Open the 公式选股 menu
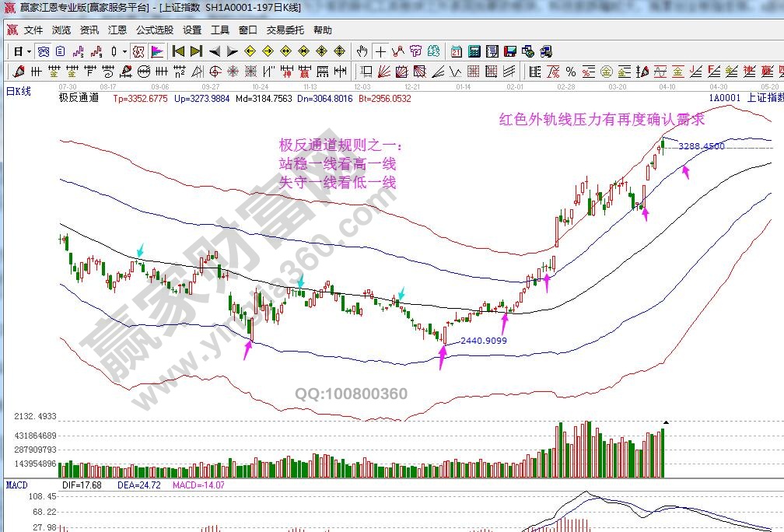The height and width of the screenshot is (532, 784). (x=155, y=30)
